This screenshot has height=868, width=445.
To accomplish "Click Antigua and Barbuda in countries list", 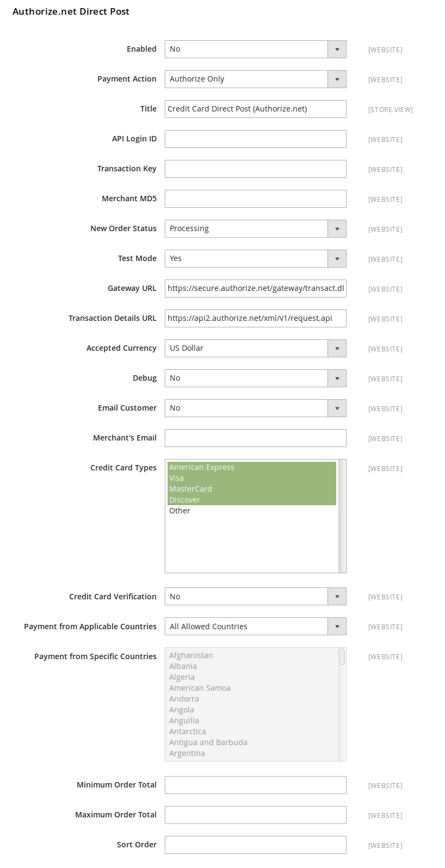I will pos(252,742).
